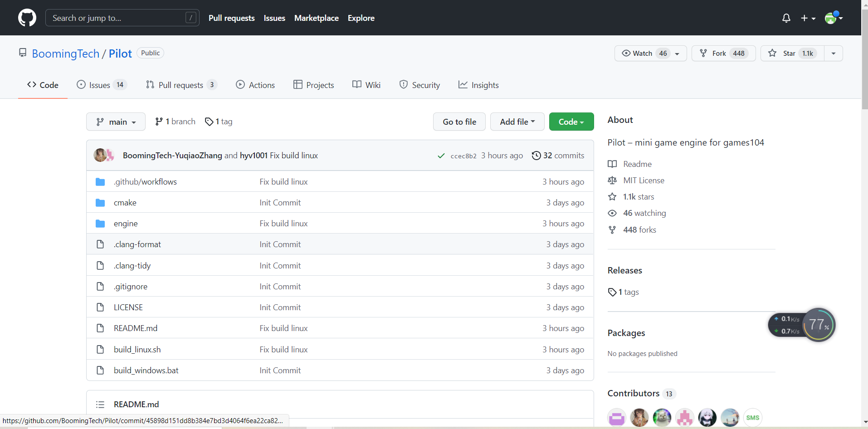Open the Pilot repository name link
Screen dimensions: 868x429
click(x=120, y=54)
